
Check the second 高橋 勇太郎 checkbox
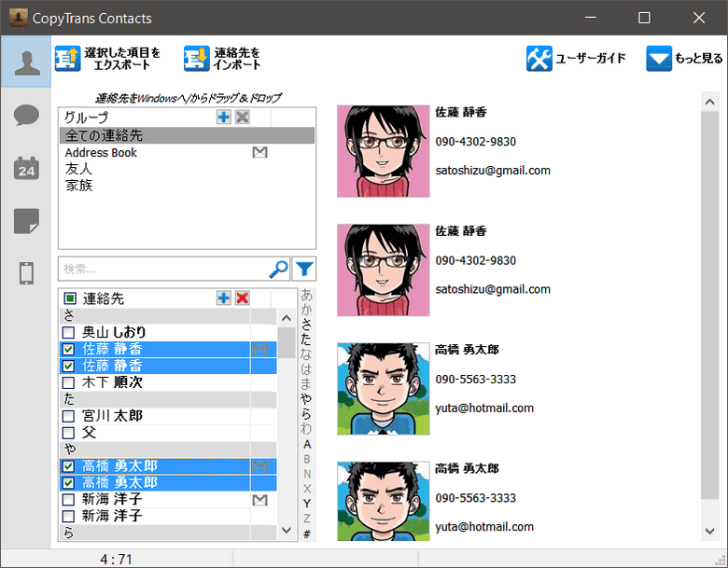click(68, 482)
